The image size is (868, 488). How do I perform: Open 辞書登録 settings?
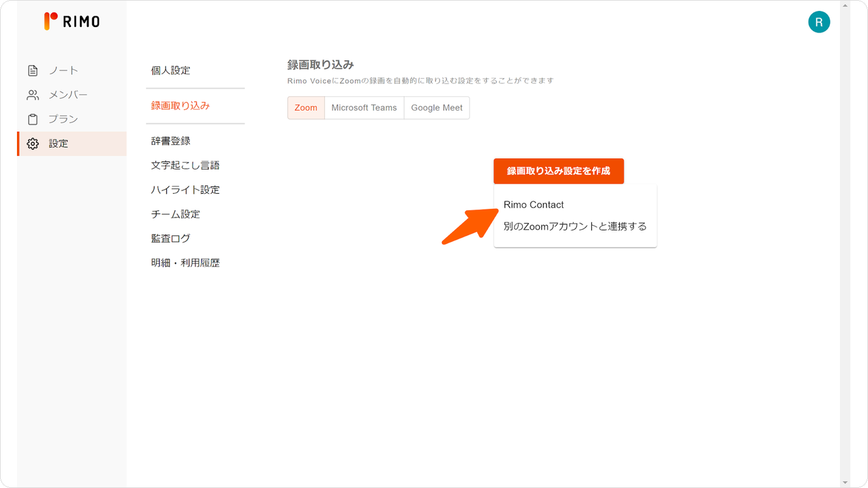click(x=171, y=141)
